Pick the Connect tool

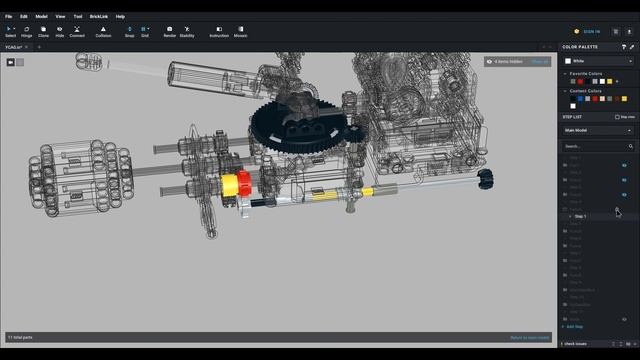coord(77,31)
